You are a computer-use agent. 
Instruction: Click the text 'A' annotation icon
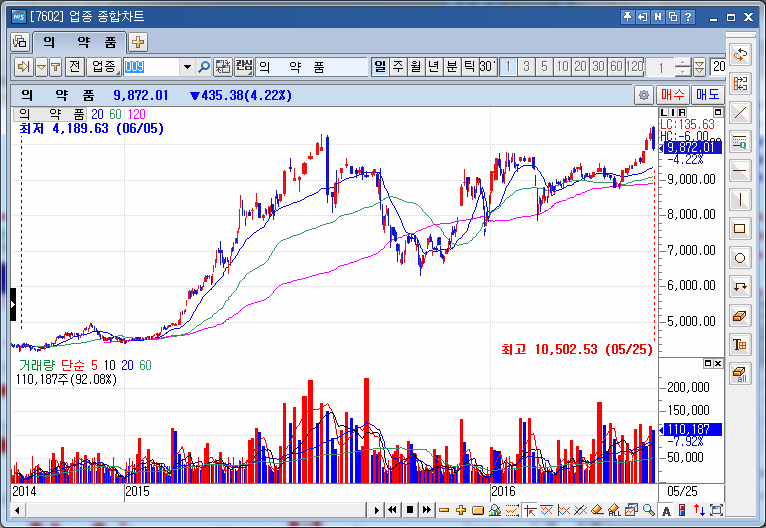click(x=666, y=510)
